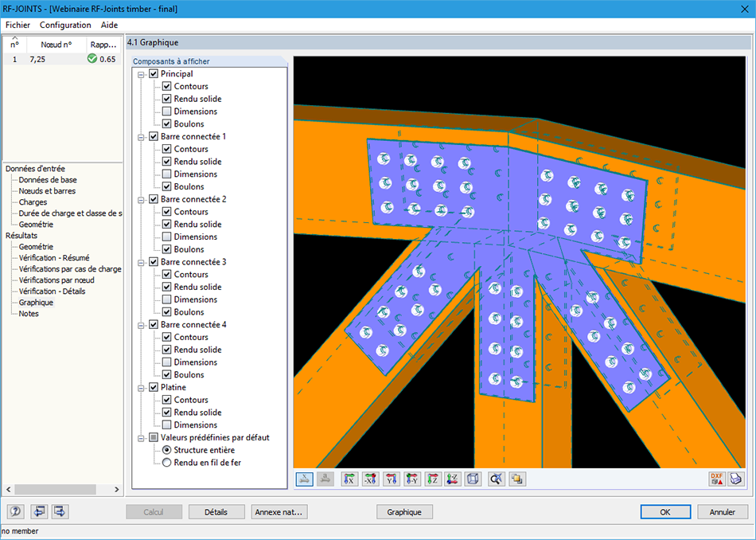Collapse the Barre connectée 2 node
Viewport: 756px width, 540px height.
click(141, 200)
